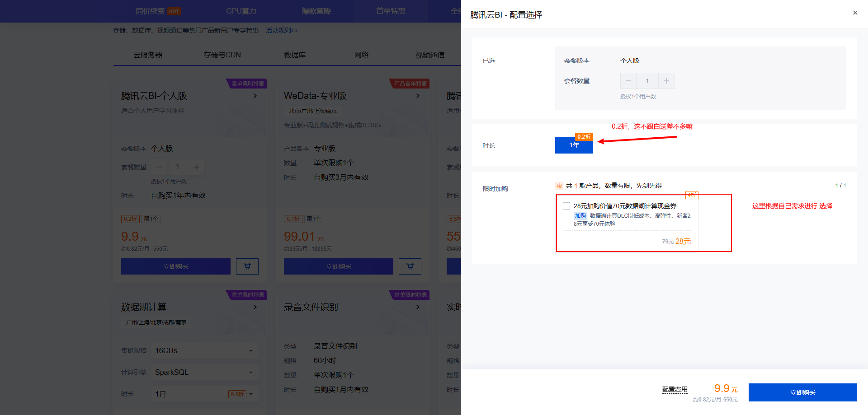This screenshot has height=415, width=868.
Task: Decrease quantity on 腾讯云BI-个人版 card
Action: pyautogui.click(x=159, y=167)
